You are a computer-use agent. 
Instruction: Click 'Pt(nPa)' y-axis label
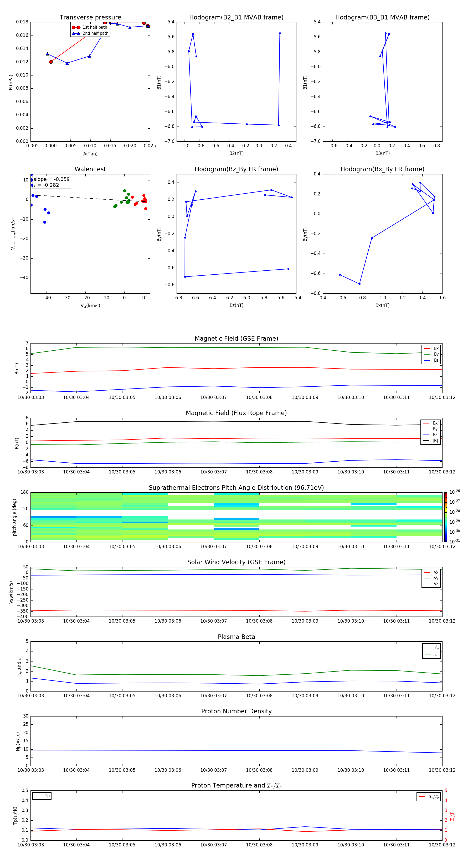pyautogui.click(x=11, y=82)
